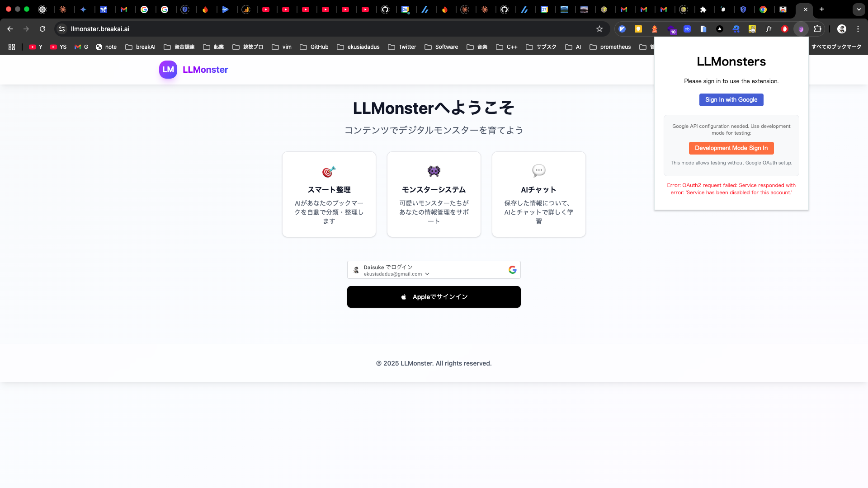The image size is (868, 488).
Task: View site information icon in address bar
Action: point(62,29)
